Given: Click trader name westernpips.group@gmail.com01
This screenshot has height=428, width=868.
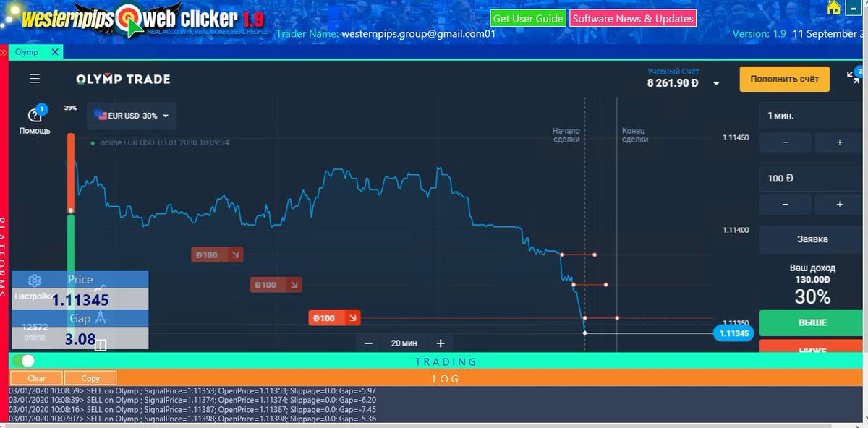Looking at the screenshot, I should point(418,34).
